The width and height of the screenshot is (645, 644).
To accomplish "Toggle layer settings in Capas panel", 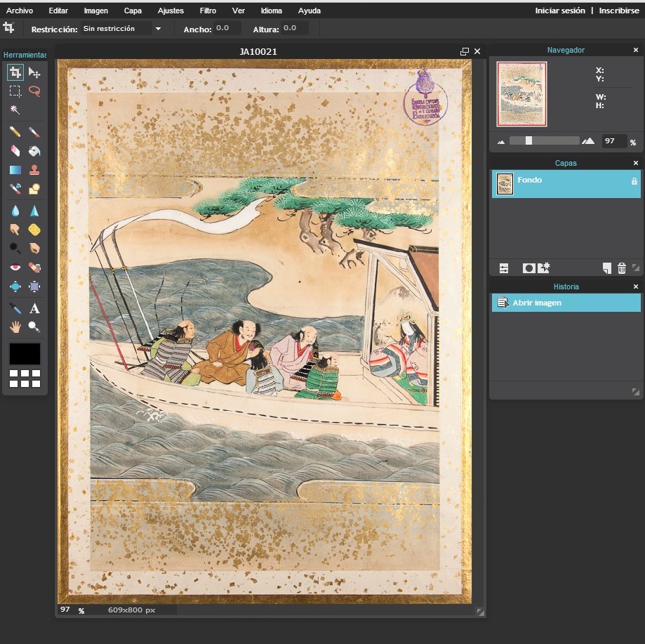I will pos(504,269).
